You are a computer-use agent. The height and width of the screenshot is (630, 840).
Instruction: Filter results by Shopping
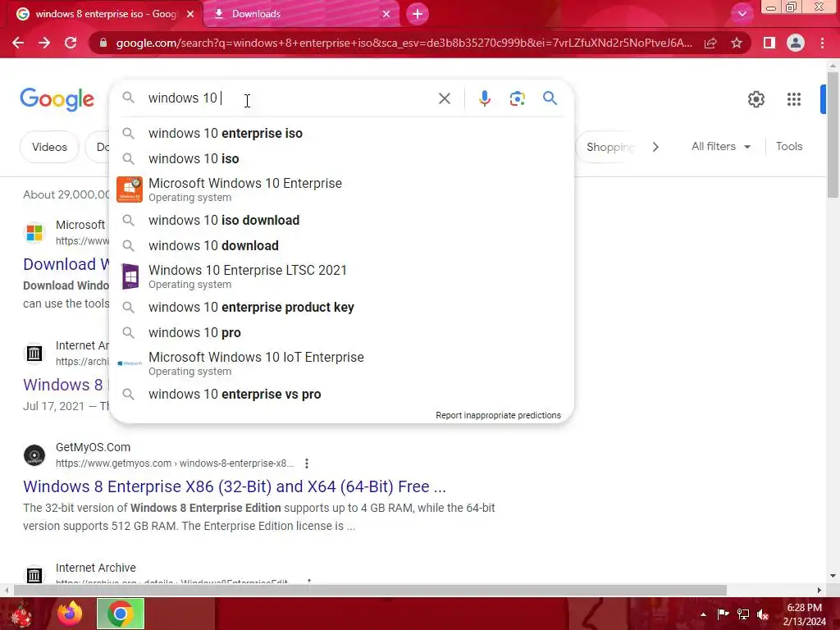point(609,147)
